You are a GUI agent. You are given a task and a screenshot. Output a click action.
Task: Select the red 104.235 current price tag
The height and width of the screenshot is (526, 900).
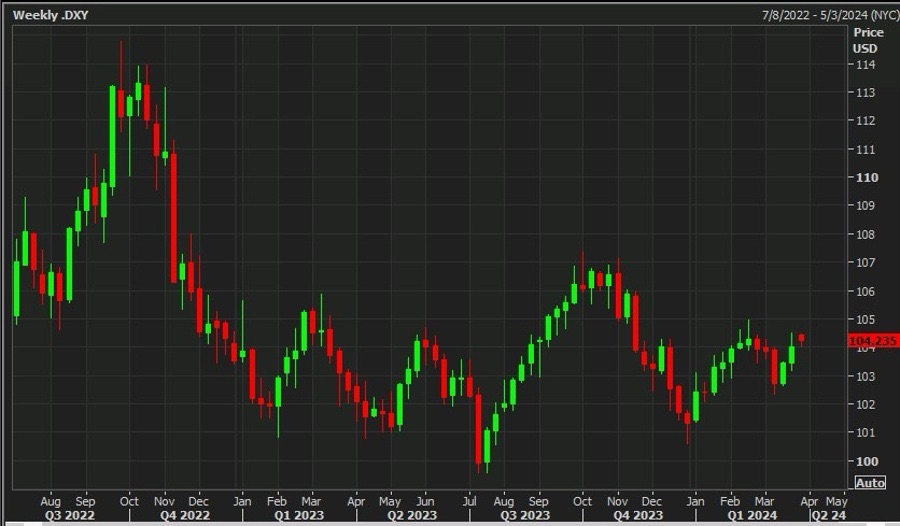click(872, 341)
